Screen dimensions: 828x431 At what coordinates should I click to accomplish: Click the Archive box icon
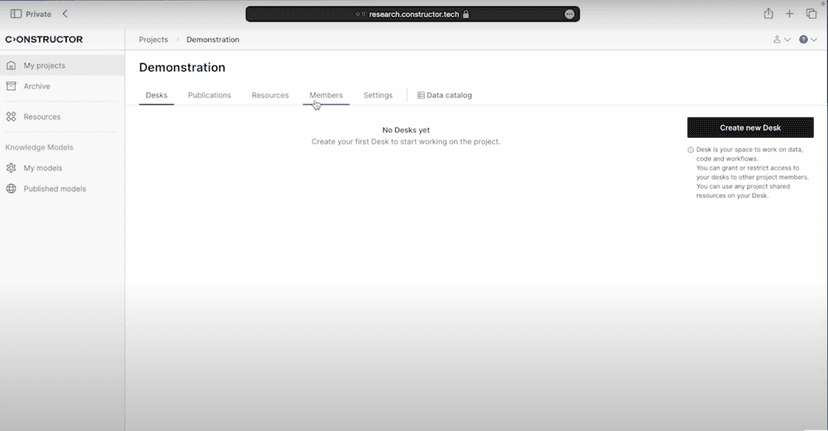pyautogui.click(x=11, y=86)
